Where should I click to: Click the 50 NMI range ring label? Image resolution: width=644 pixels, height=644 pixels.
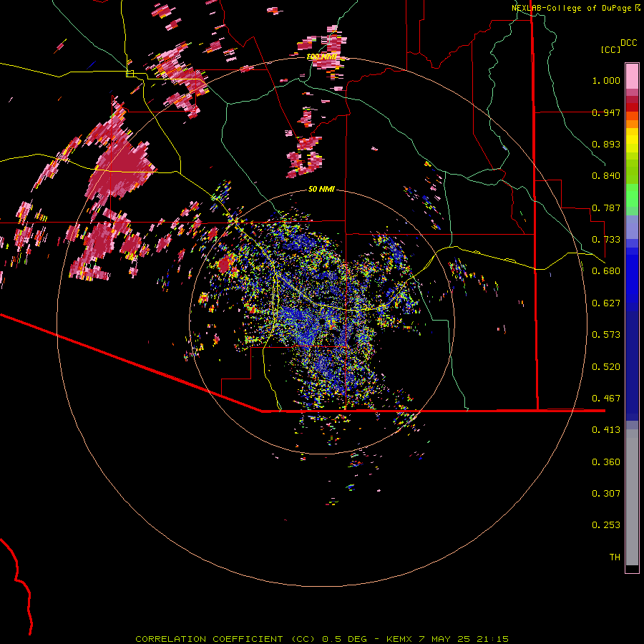[321, 189]
